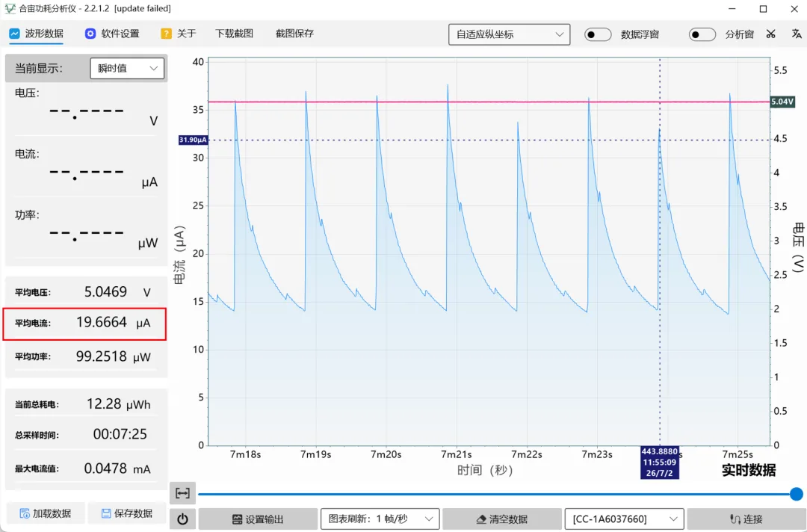Toggle the 分析窗 analysis window switch
The height and width of the screenshot is (532, 807).
point(702,34)
